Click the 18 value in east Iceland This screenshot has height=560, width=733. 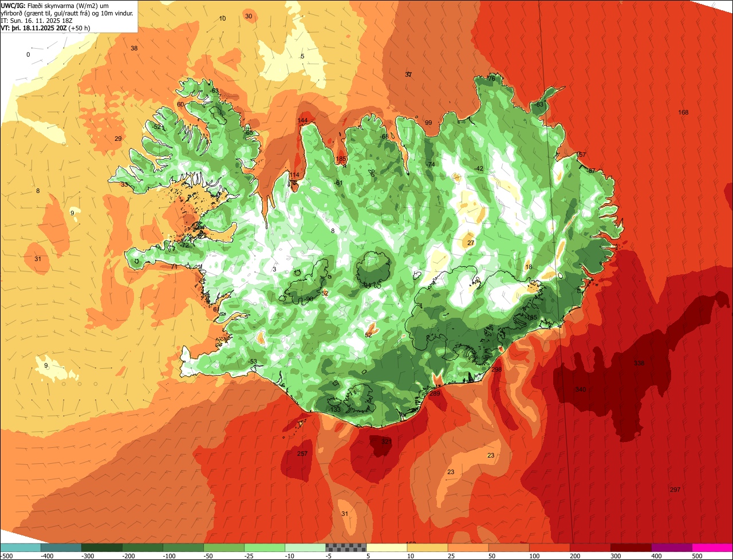tap(529, 267)
